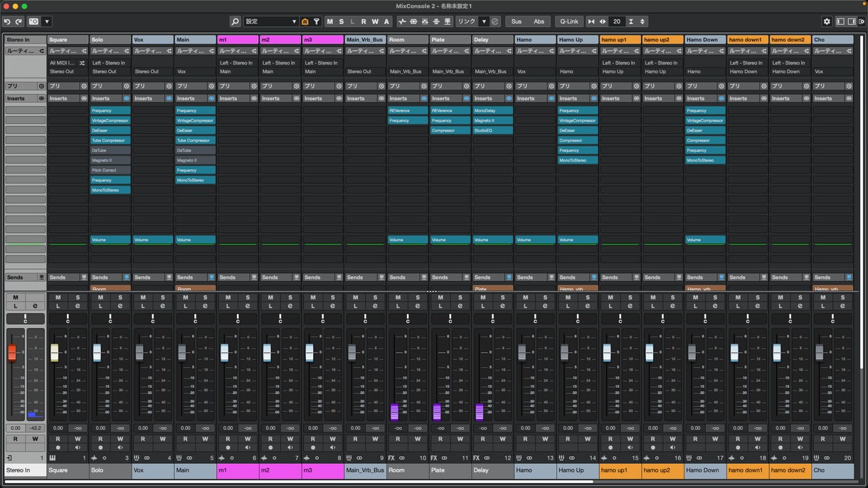Image resolution: width=868 pixels, height=488 pixels.
Task: Open the channel type filter funnel
Action: (317, 22)
